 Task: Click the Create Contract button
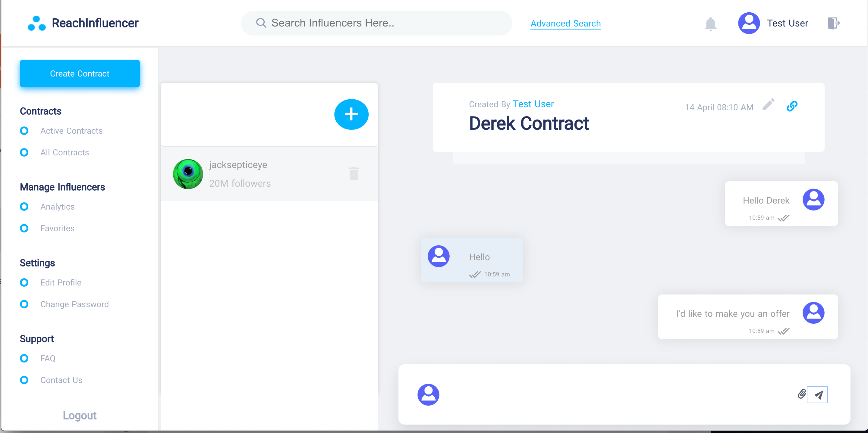coord(80,73)
